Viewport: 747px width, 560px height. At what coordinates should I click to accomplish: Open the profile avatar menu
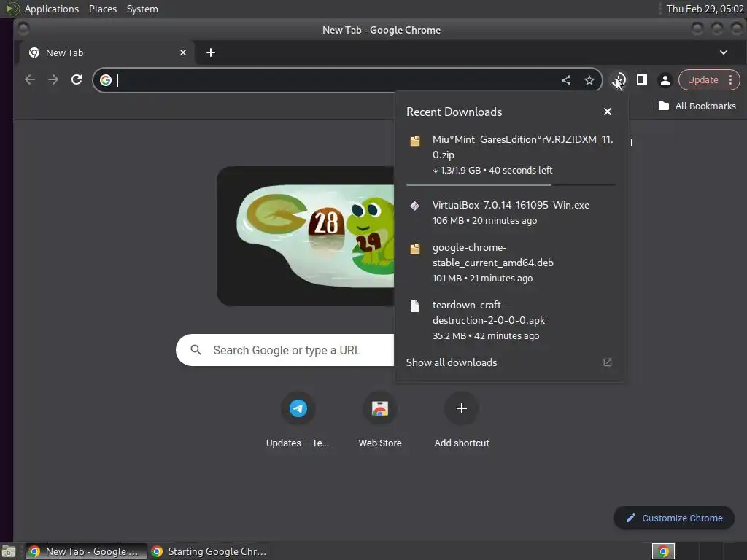[x=665, y=80]
